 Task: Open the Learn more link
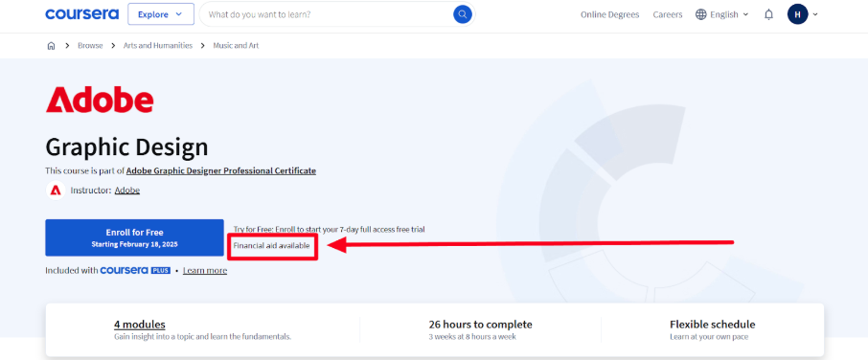[205, 270]
